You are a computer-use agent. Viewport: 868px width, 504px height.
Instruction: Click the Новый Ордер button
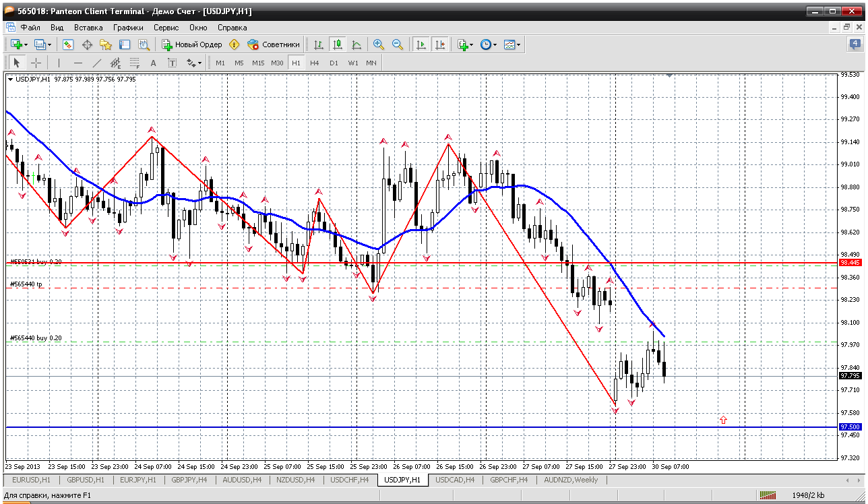[192, 44]
